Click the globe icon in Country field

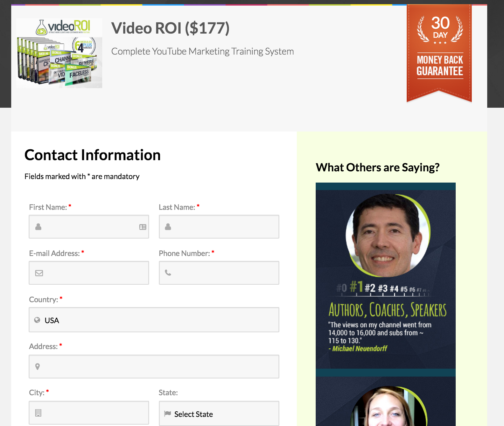tap(37, 320)
